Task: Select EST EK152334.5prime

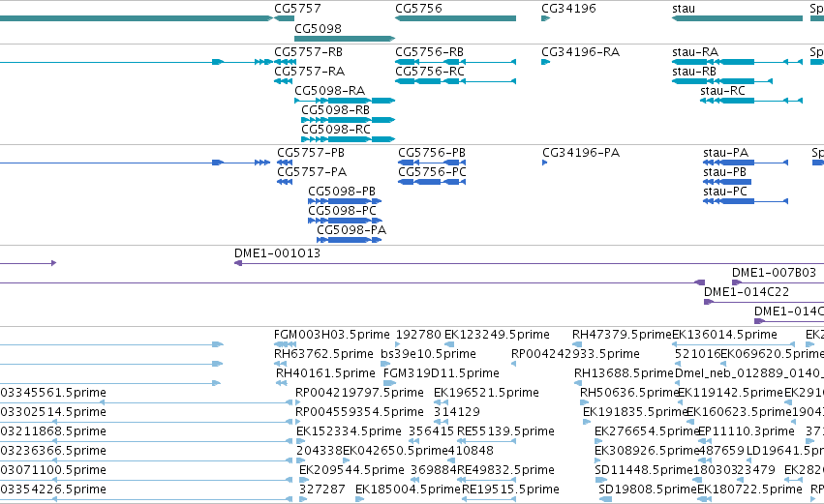Action: [349, 432]
